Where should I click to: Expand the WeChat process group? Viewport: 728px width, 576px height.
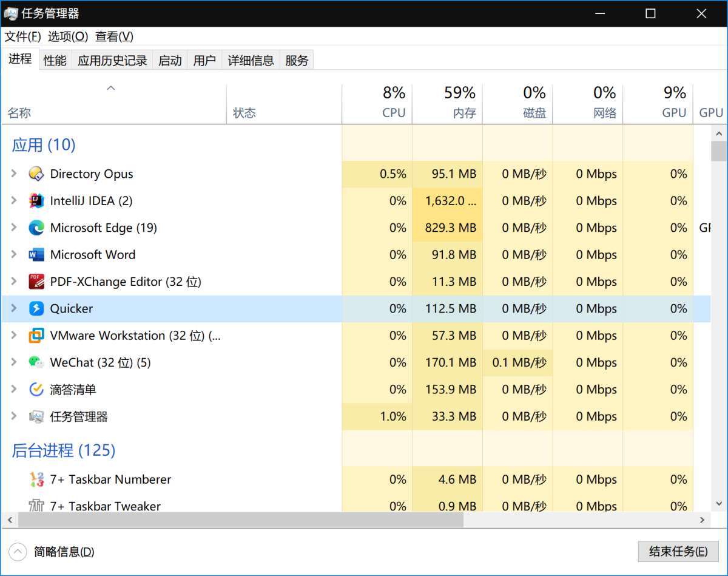[14, 362]
